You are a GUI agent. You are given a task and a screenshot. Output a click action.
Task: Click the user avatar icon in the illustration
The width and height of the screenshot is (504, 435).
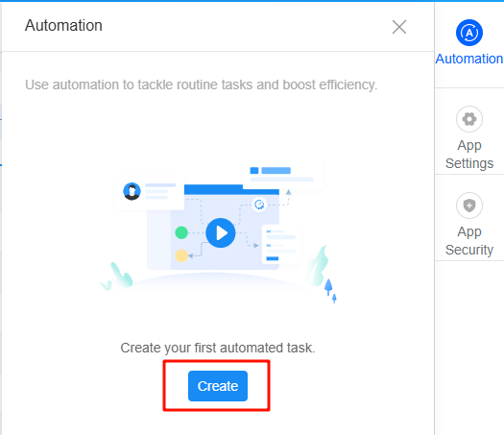point(132,191)
